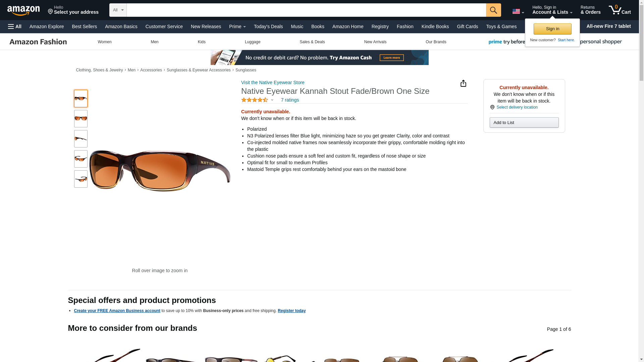Click the Select delivery location link
Screen dimensions: 644x362
[x=517, y=107]
